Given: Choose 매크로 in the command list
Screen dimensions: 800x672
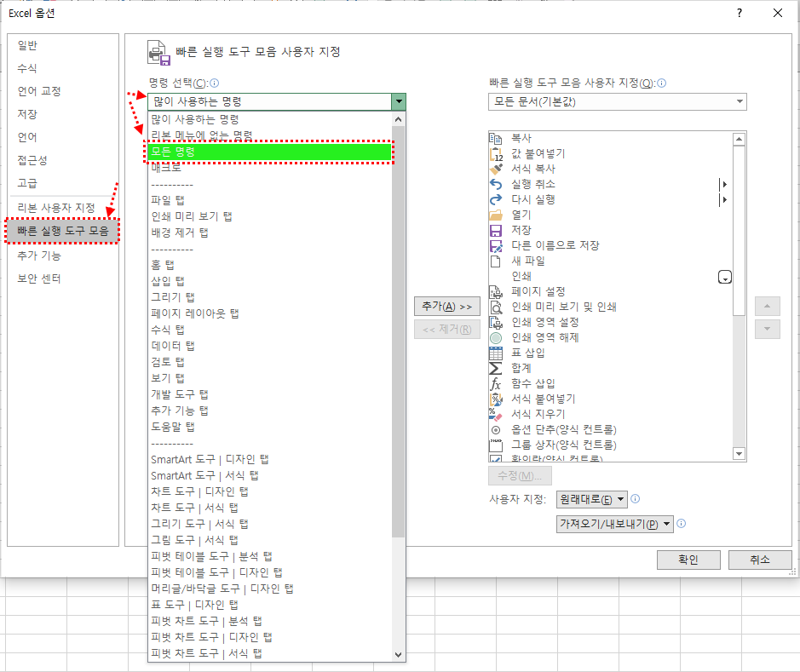Looking at the screenshot, I should click(x=270, y=167).
